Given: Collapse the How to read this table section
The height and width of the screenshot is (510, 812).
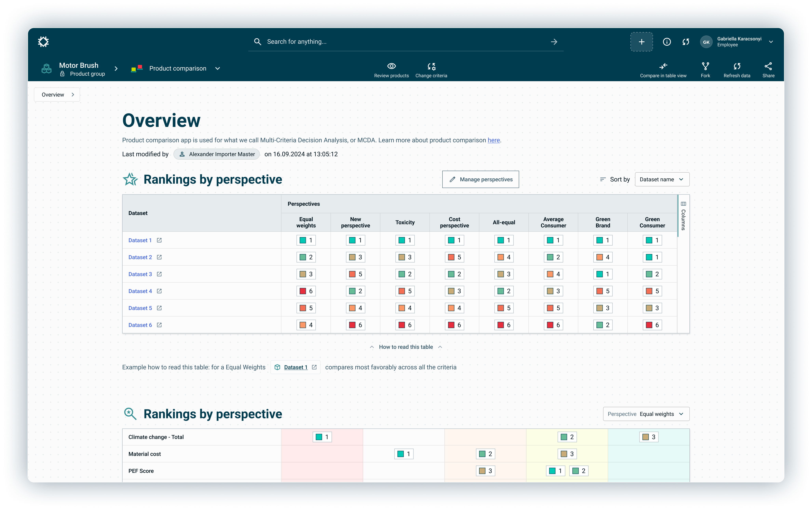Looking at the screenshot, I should point(406,347).
